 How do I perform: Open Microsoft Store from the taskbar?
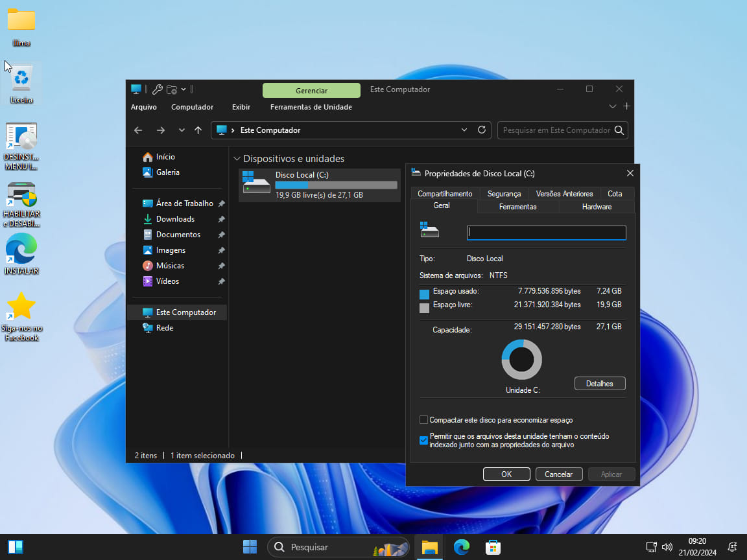tap(493, 547)
